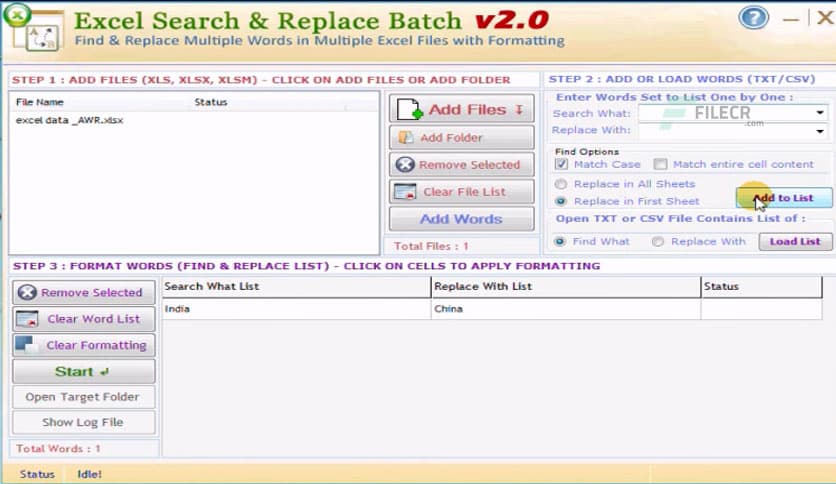836x484 pixels.
Task: Click the Add to List button
Action: (x=784, y=198)
